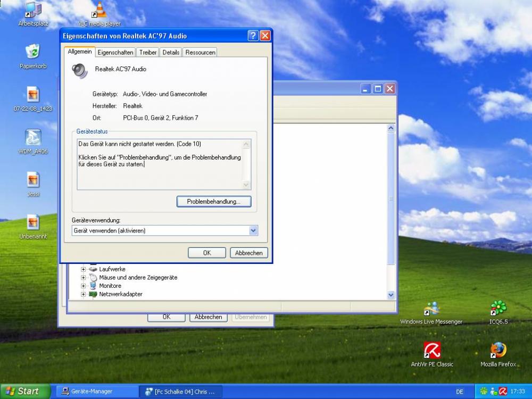Open the Arbeitsplatz desktop icon
The height and width of the screenshot is (399, 532).
[33, 11]
